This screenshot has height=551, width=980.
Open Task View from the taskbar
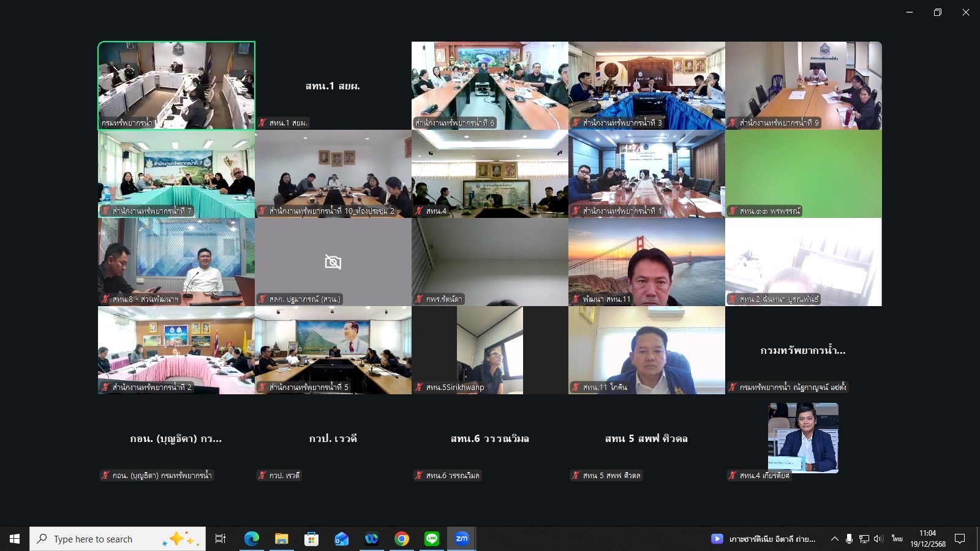pos(221,539)
